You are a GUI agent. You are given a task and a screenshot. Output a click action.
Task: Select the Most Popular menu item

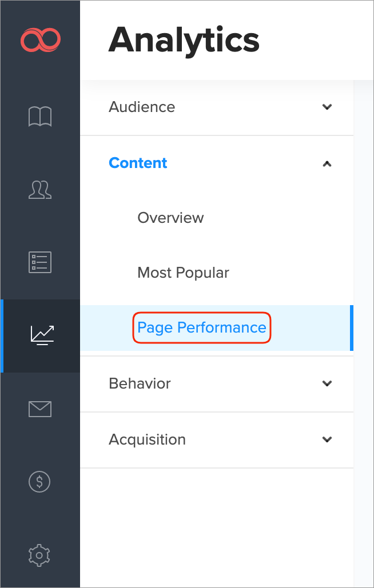pyautogui.click(x=183, y=273)
